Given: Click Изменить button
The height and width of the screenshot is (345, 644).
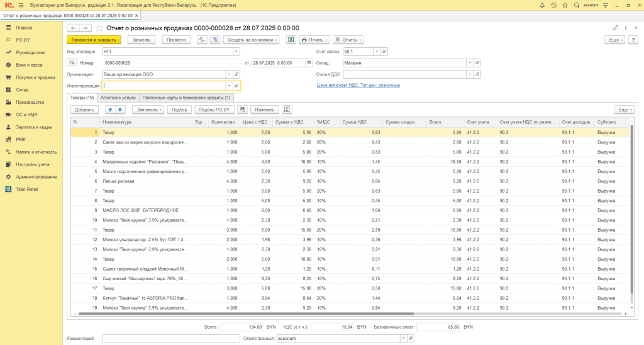Looking at the screenshot, I should [x=265, y=110].
